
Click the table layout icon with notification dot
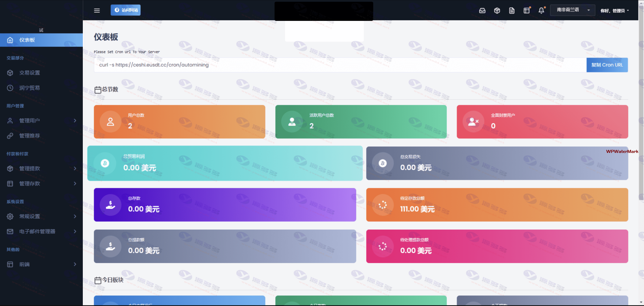[526, 10]
